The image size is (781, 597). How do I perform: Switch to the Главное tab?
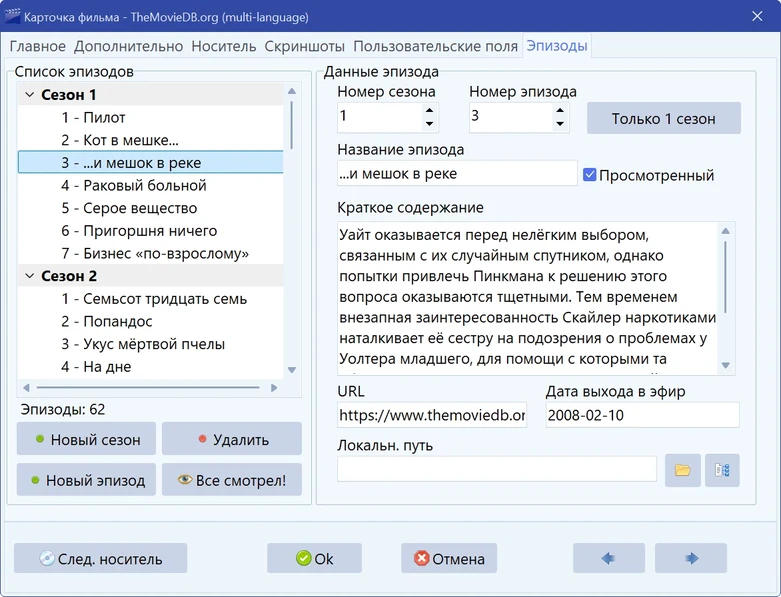37,46
